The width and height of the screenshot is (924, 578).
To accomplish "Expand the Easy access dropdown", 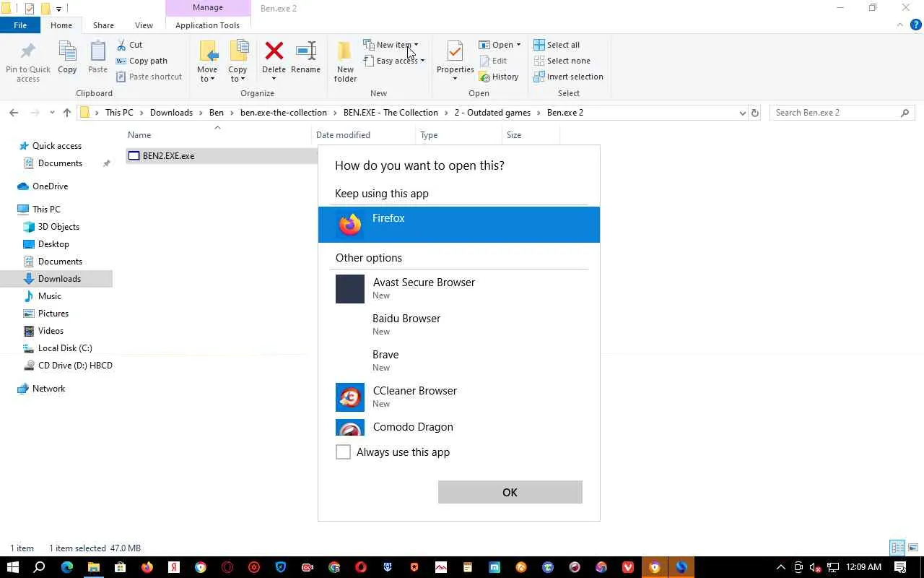I will pyautogui.click(x=422, y=61).
